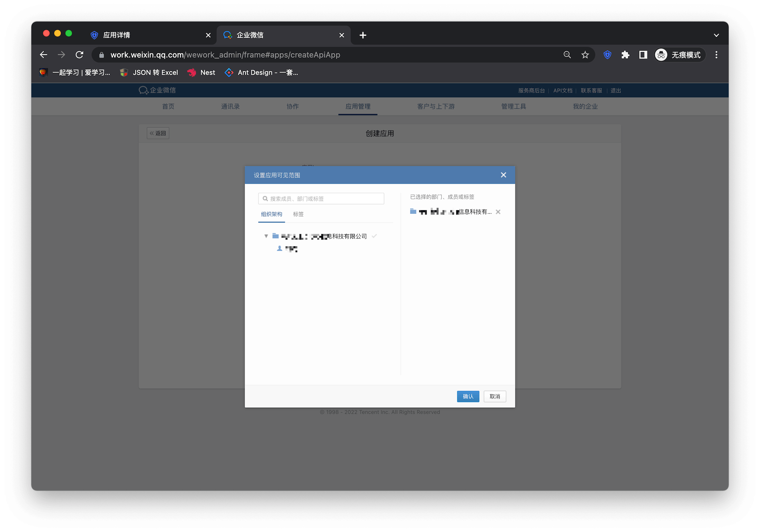This screenshot has height=532, width=760.
Task: Collapse the company department tree node
Action: 266,236
